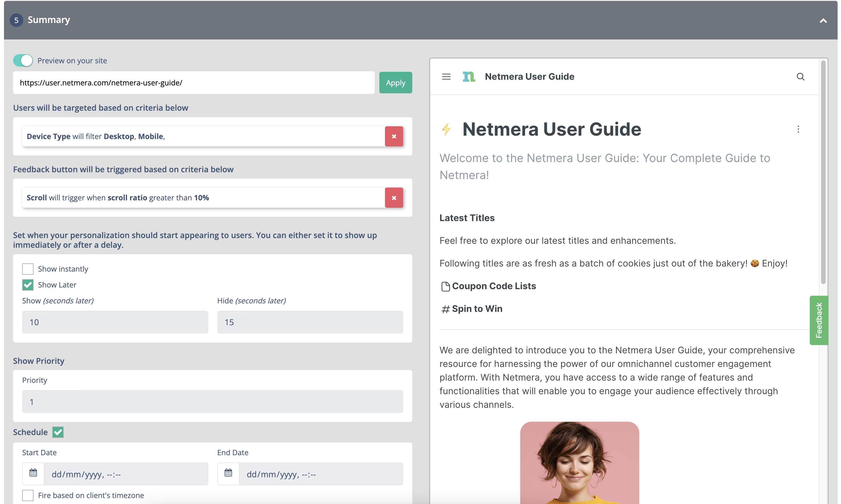Image resolution: width=841 pixels, height=504 pixels.
Task: Open hamburger menu in preview pane
Action: tap(446, 77)
